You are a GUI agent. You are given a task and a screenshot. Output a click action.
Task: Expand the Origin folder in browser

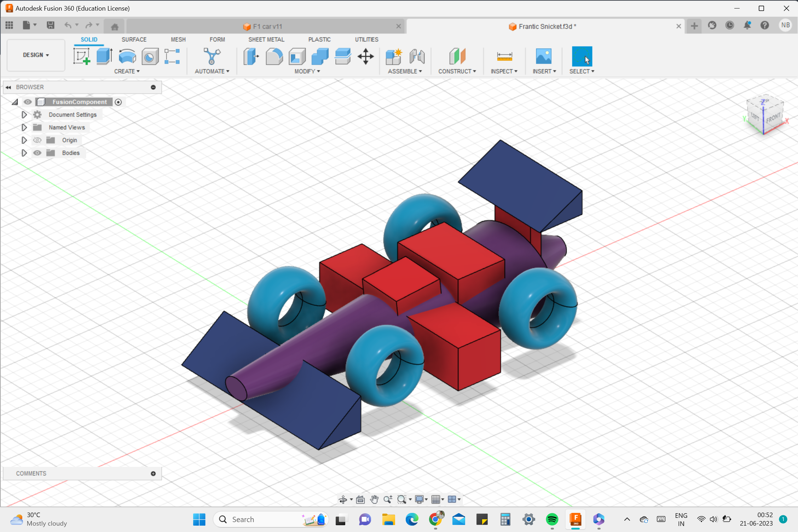click(24, 140)
